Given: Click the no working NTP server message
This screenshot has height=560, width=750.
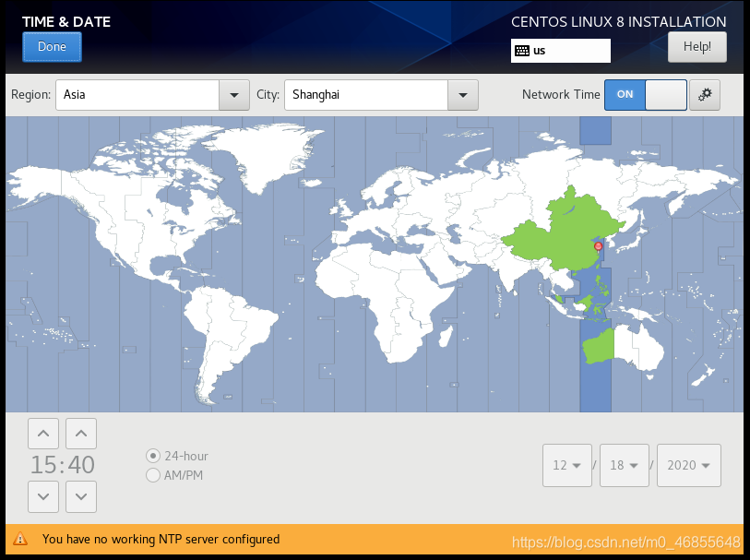Looking at the screenshot, I should [x=161, y=540].
